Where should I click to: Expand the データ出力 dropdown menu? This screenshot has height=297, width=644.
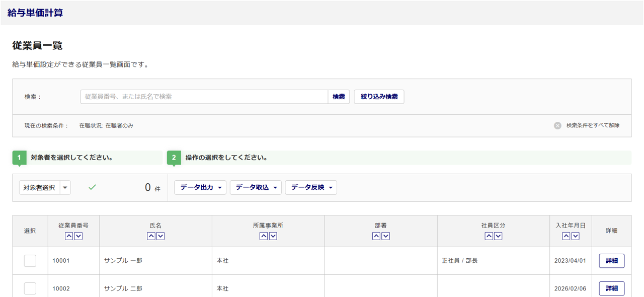click(x=200, y=188)
